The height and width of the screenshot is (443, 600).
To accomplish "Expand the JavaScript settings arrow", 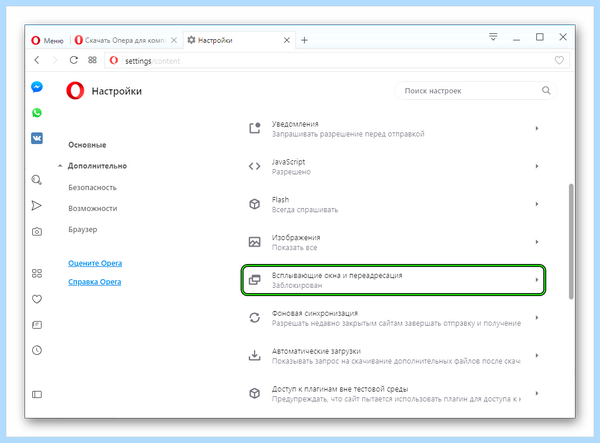I will tap(537, 166).
